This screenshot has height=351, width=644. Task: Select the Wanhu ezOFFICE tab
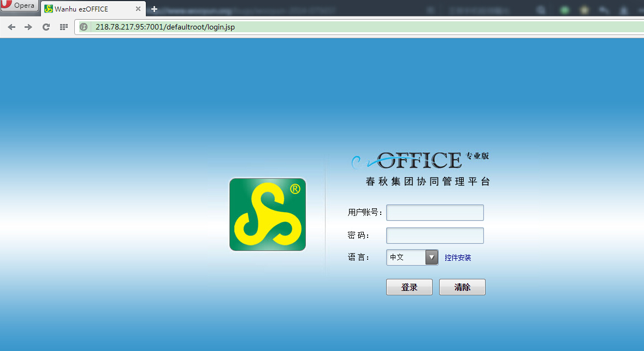point(93,9)
